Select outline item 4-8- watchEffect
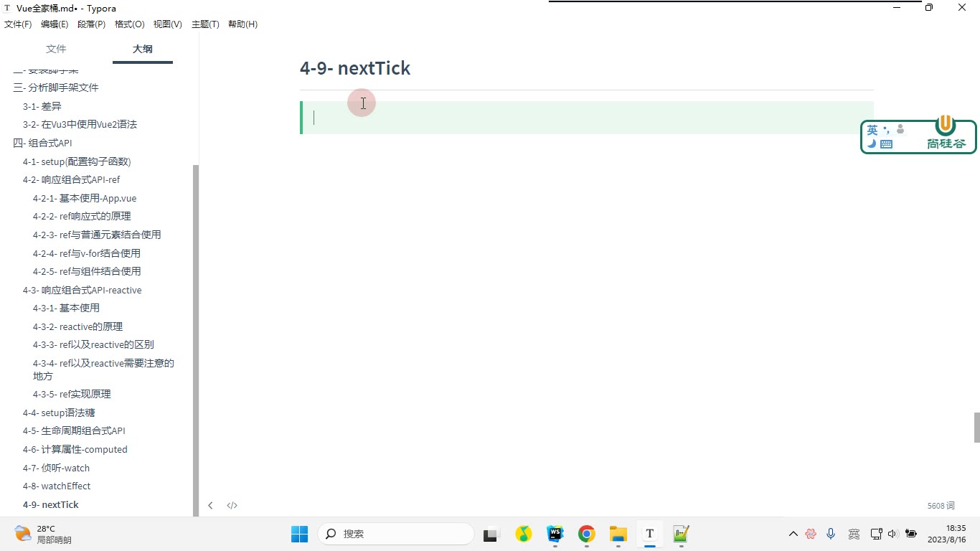980x551 pixels. (x=57, y=486)
